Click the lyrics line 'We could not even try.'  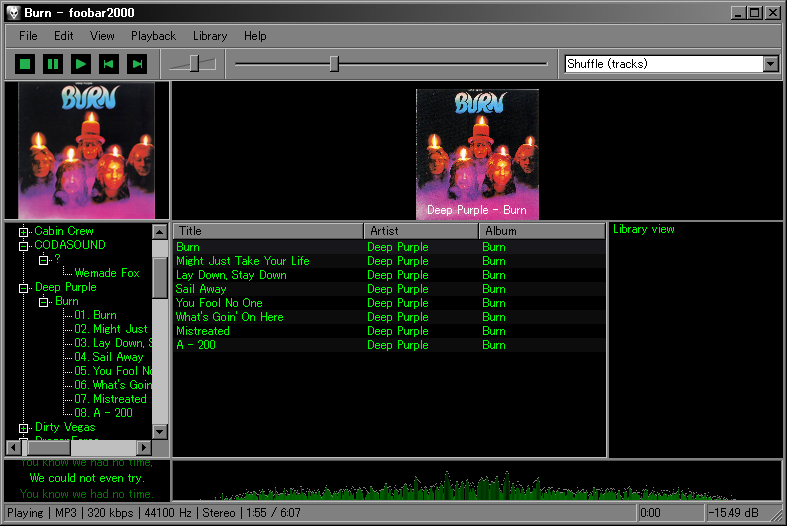tap(87, 478)
